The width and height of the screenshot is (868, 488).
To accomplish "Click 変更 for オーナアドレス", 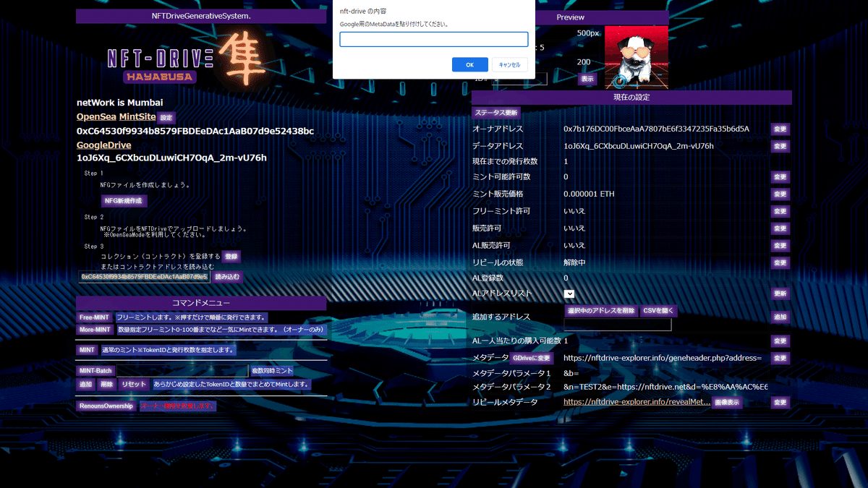I will click(780, 129).
